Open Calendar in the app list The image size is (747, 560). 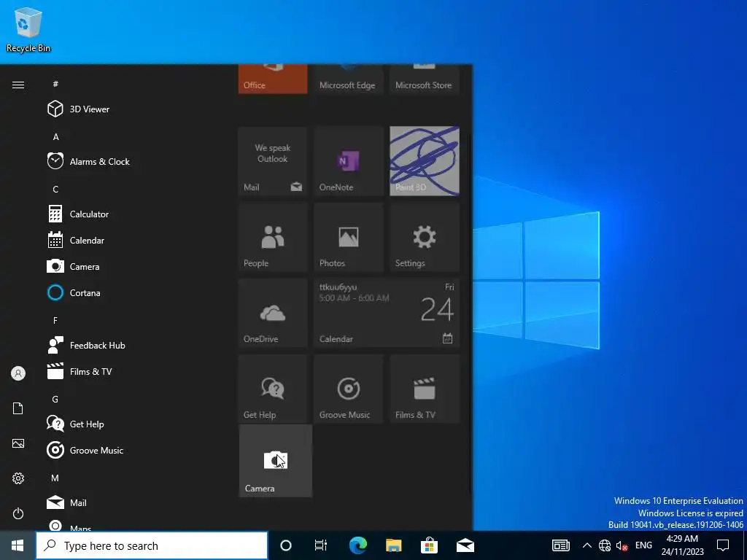pyautogui.click(x=128, y=240)
